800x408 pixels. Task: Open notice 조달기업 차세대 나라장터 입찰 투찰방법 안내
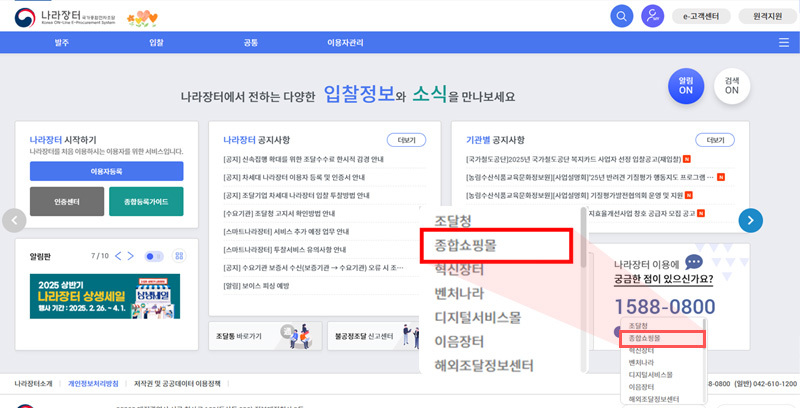(x=296, y=195)
